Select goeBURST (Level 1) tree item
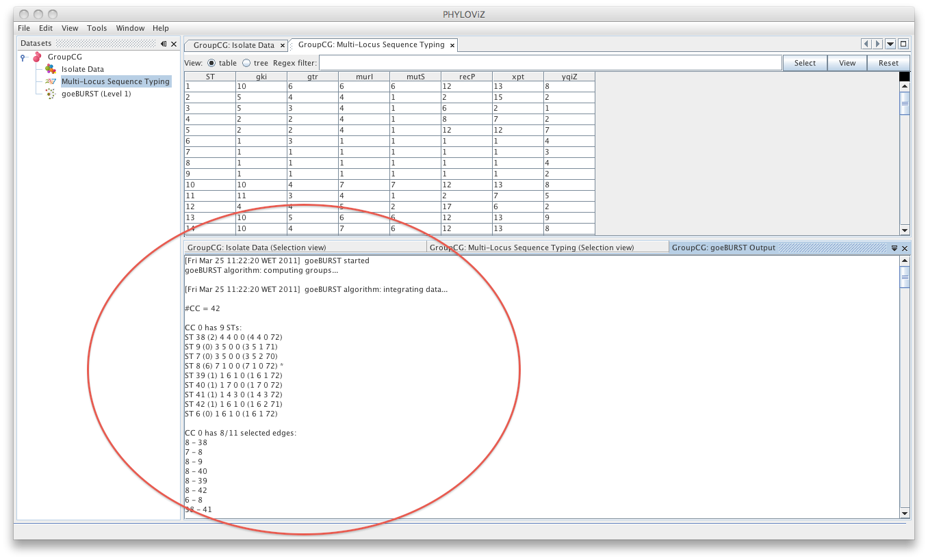The width and height of the screenshot is (928, 560). click(x=96, y=94)
